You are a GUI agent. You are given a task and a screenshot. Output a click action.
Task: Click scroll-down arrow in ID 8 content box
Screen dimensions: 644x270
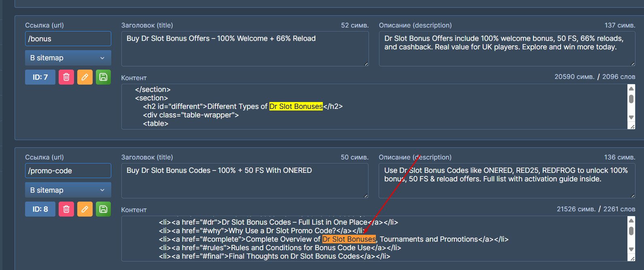pos(631,249)
